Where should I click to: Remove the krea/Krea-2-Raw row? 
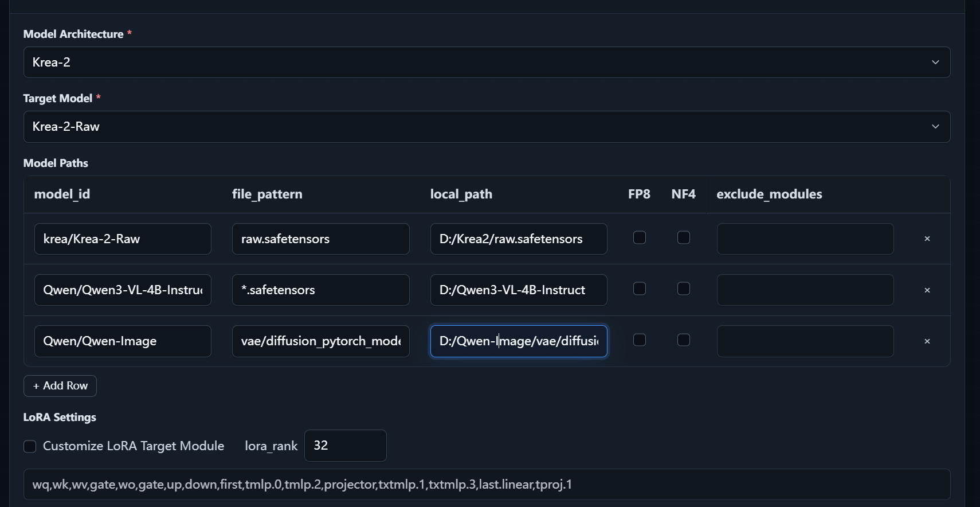[x=927, y=239]
